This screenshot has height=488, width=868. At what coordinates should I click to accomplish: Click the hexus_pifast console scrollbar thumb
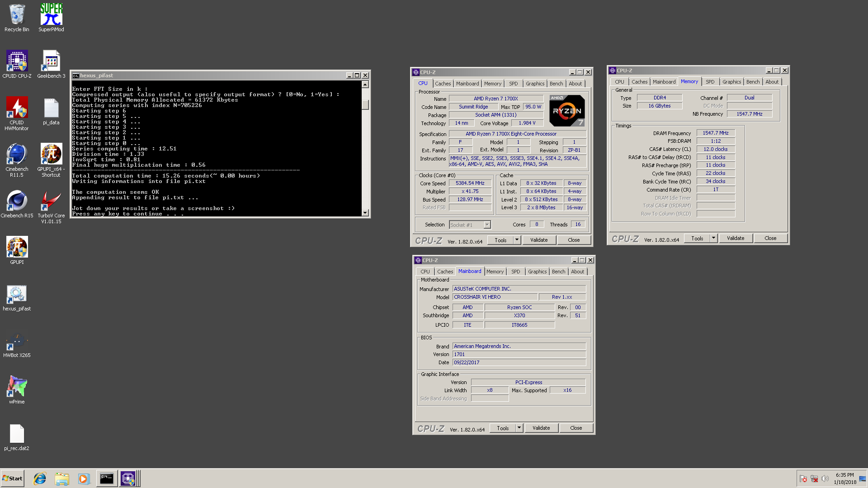tap(365, 104)
